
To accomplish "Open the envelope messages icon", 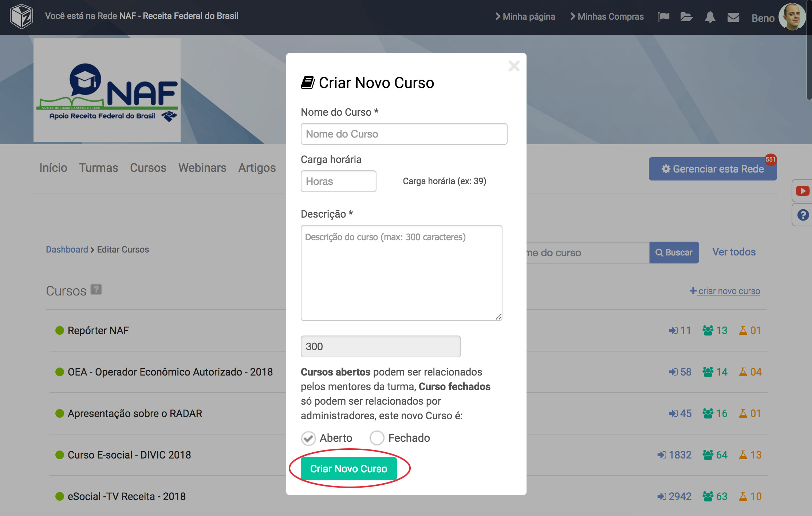I will (733, 17).
